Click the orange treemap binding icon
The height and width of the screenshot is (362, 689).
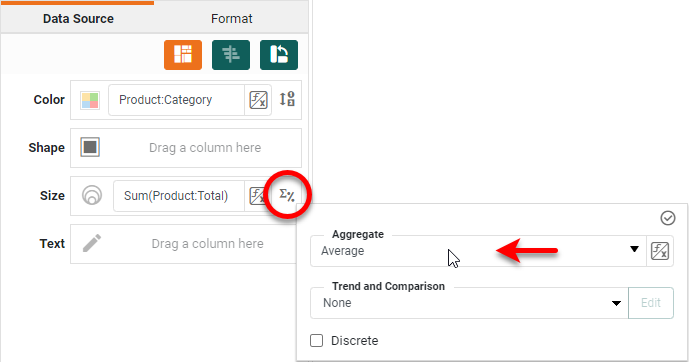point(183,55)
